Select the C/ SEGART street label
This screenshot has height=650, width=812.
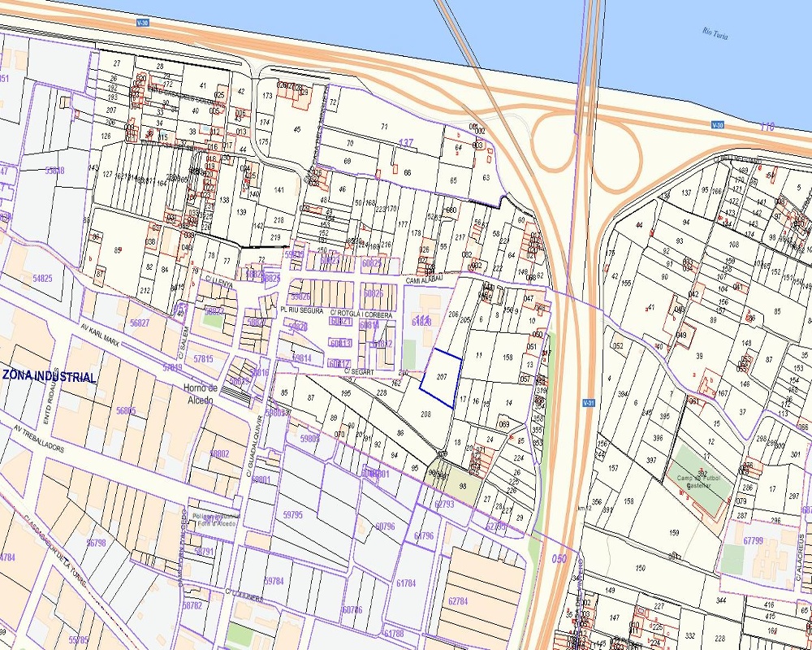click(358, 371)
